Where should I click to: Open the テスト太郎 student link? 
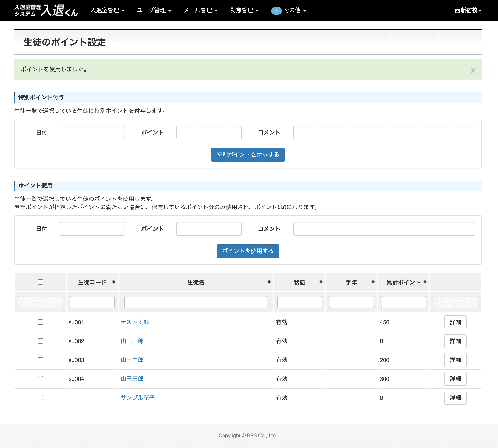coord(135,322)
